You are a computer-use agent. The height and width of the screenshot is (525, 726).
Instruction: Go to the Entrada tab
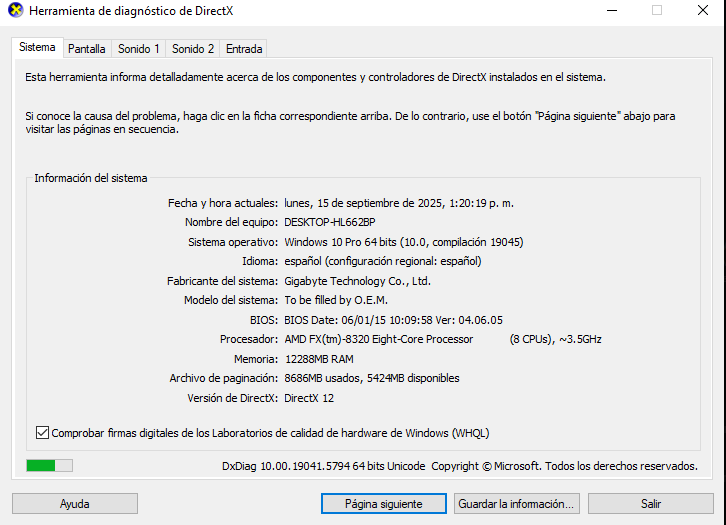pyautogui.click(x=244, y=49)
